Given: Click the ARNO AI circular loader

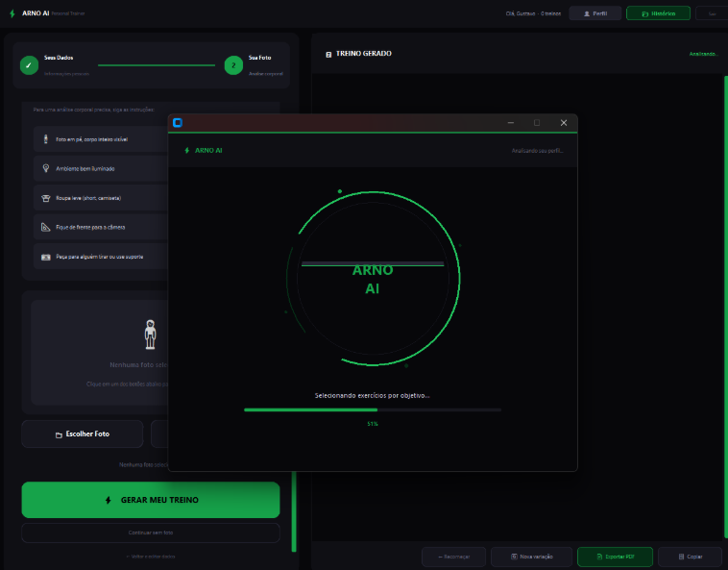Looking at the screenshot, I should click(x=373, y=278).
